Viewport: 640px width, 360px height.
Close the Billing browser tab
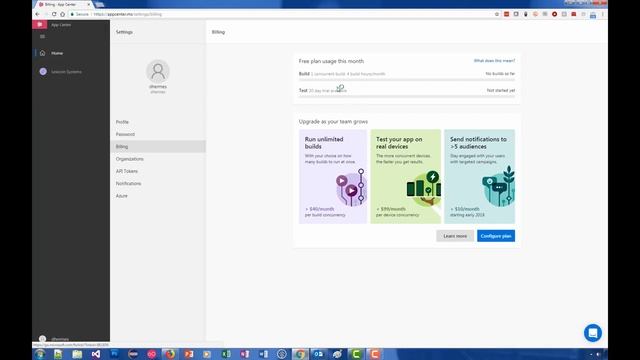click(x=88, y=4)
